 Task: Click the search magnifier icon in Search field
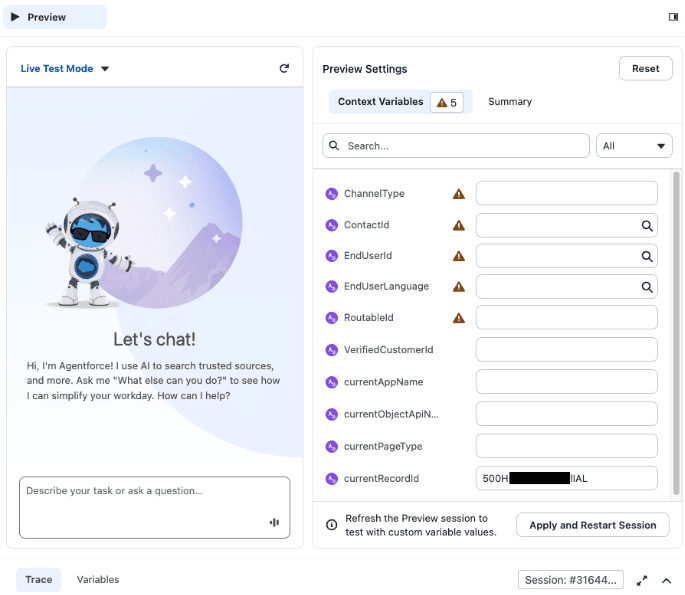(334, 145)
